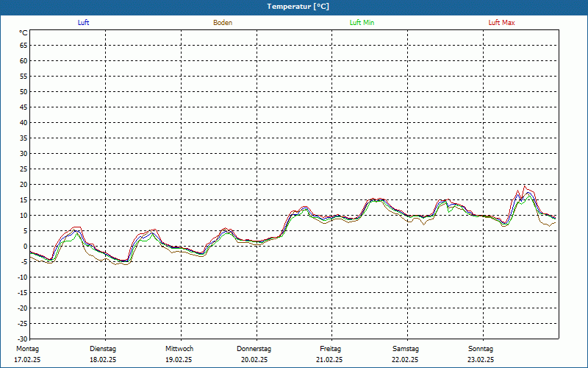Click the Donnerstag day label

pyautogui.click(x=254, y=349)
